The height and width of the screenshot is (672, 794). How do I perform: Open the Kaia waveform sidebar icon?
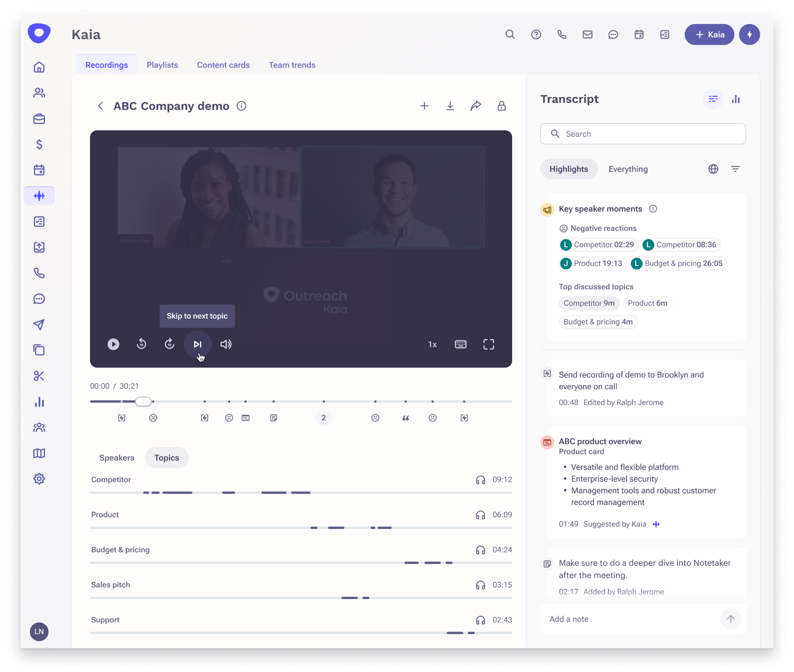[39, 196]
